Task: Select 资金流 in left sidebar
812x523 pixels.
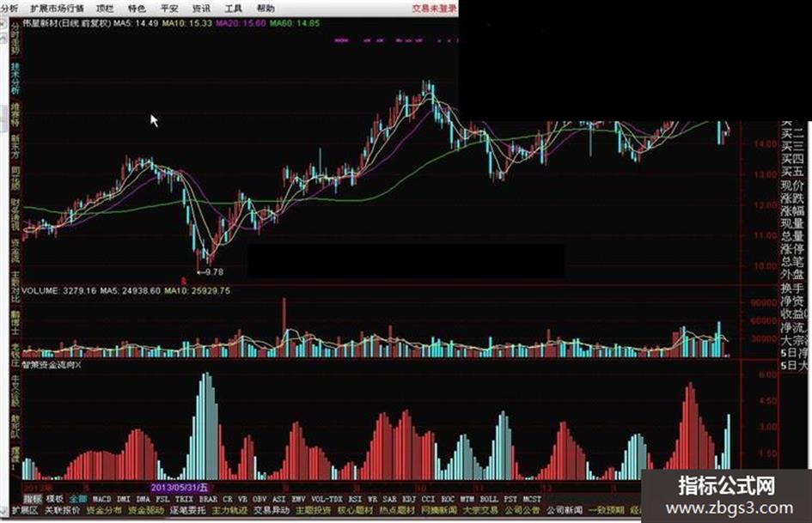Action: tap(15, 251)
